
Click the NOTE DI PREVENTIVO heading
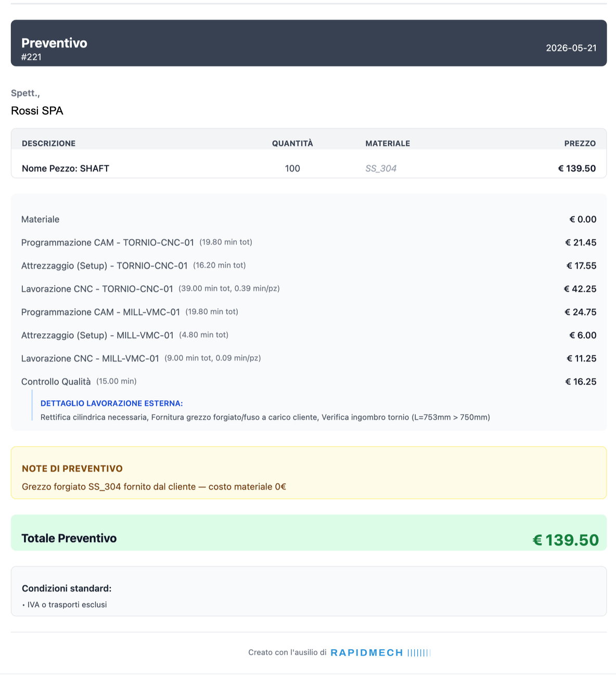click(x=72, y=469)
